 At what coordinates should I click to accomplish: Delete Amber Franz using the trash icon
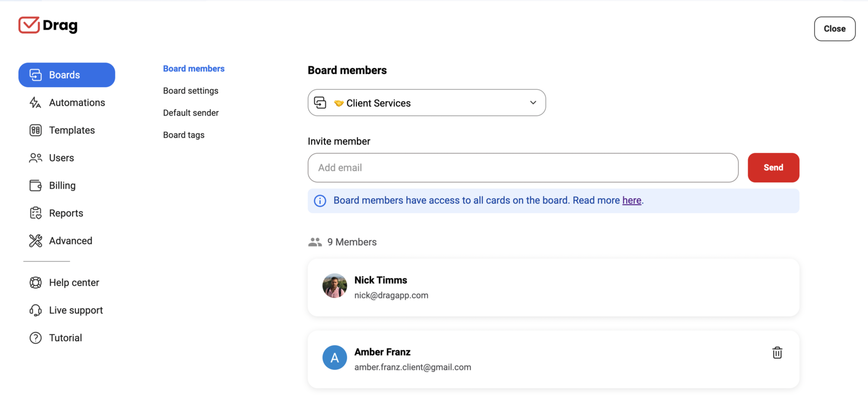pos(777,353)
